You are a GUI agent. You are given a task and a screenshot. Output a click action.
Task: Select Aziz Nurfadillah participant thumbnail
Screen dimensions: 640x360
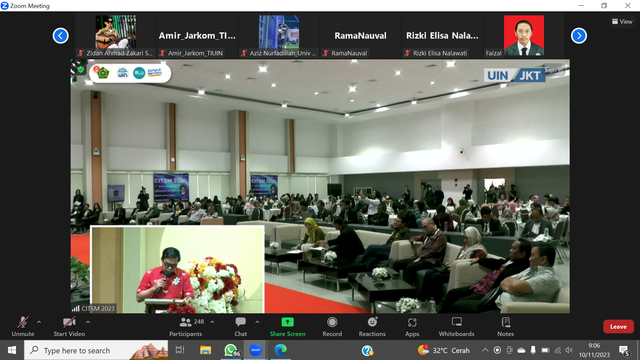279,36
